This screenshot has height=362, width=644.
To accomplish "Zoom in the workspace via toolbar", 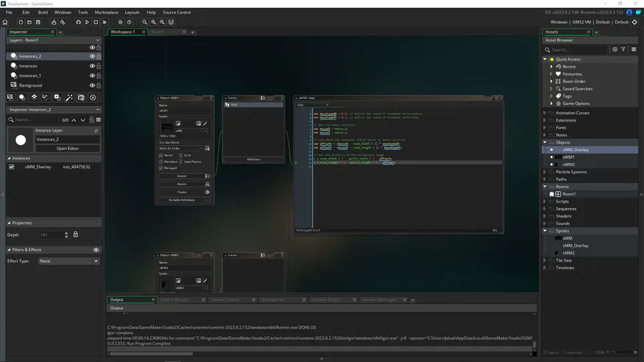I will (x=162, y=22).
